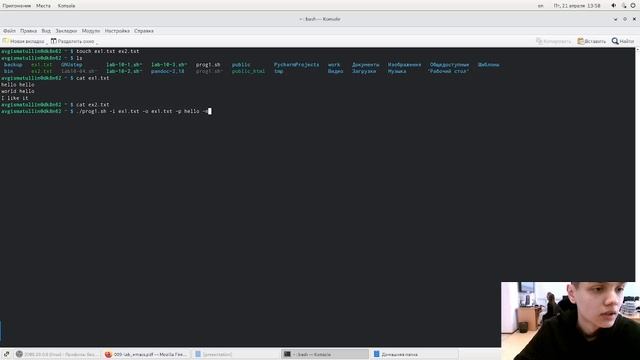Click the GNUstep directory name
640x360 pixels.
pos(71,64)
